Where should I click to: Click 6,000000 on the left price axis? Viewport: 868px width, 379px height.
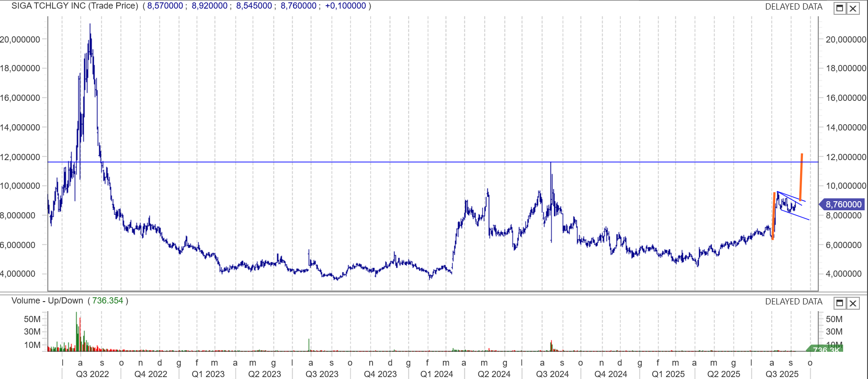click(x=18, y=245)
